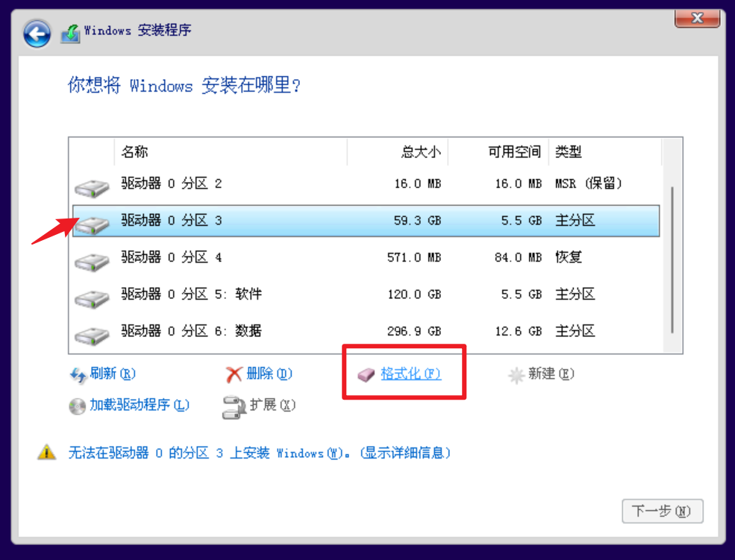
Task: Click the MSR (保留) type cell
Action: (589, 183)
